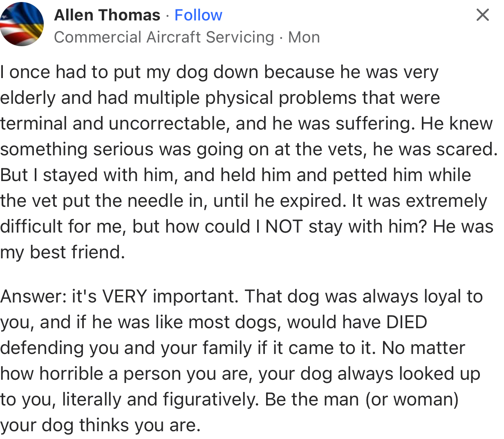This screenshot has height=439, width=504.
Task: Open the American flag avatar thumbnail
Action: coord(22,23)
